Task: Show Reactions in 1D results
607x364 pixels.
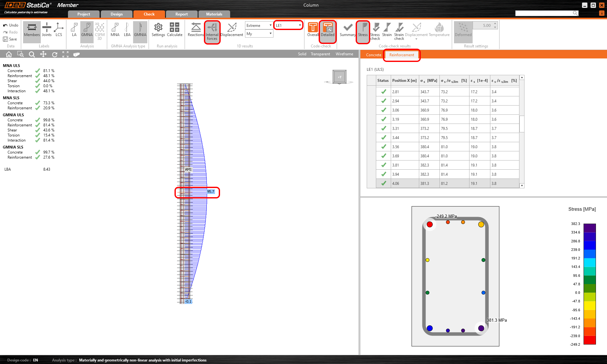Action: tap(196, 30)
